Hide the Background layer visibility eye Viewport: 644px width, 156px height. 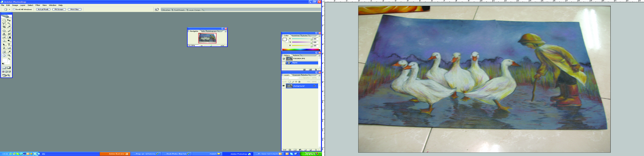coord(284,86)
